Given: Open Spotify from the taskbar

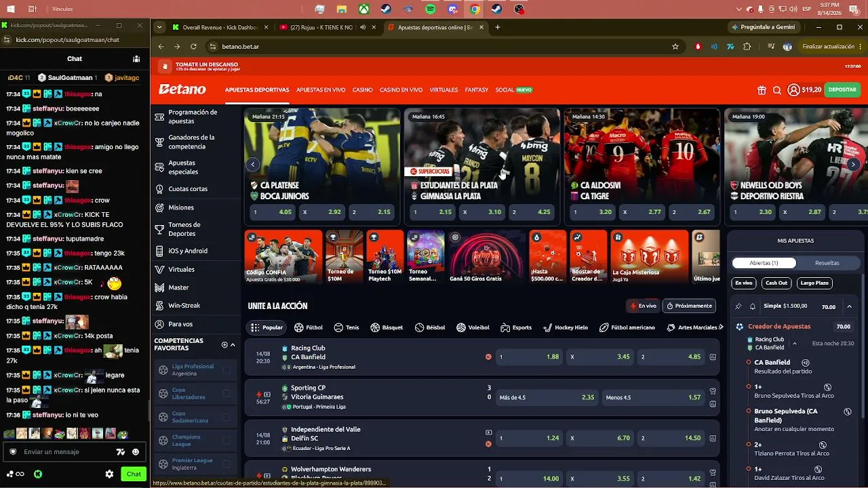Looking at the screenshot, I should (x=431, y=9).
